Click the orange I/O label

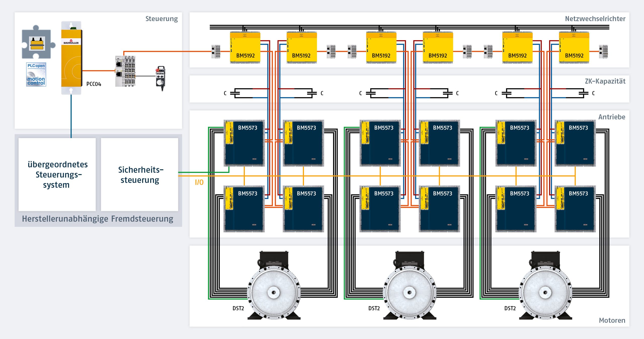point(199,182)
